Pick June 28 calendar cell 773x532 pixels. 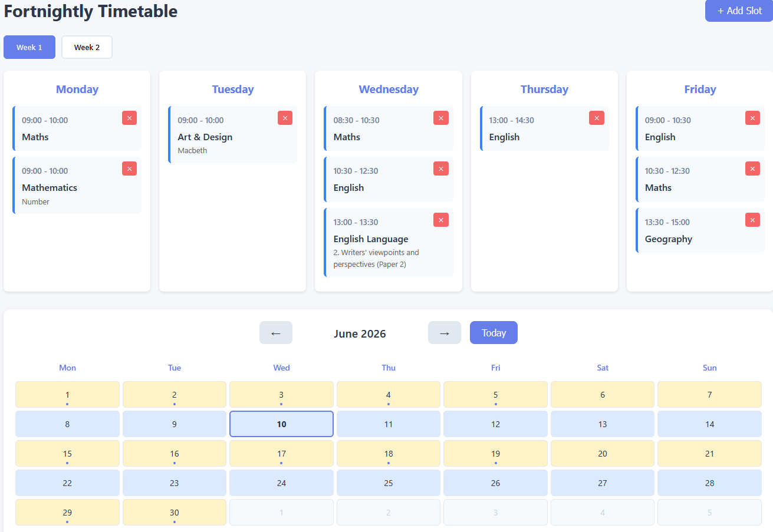coord(709,483)
